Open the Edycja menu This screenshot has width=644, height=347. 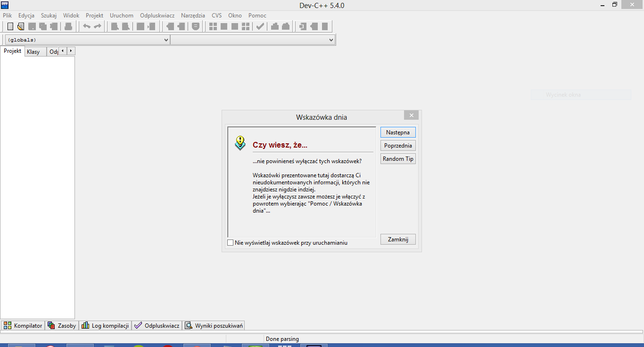click(26, 16)
